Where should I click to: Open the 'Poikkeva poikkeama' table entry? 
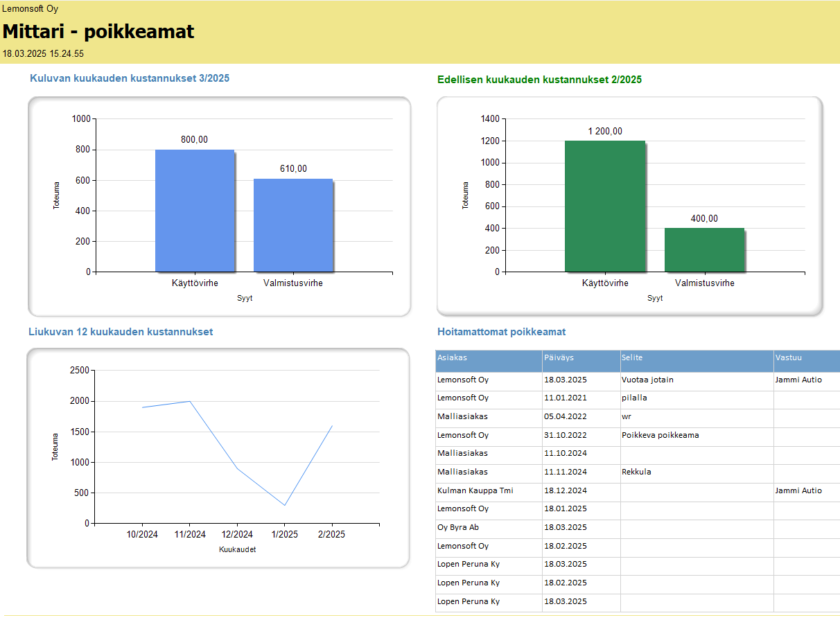660,435
